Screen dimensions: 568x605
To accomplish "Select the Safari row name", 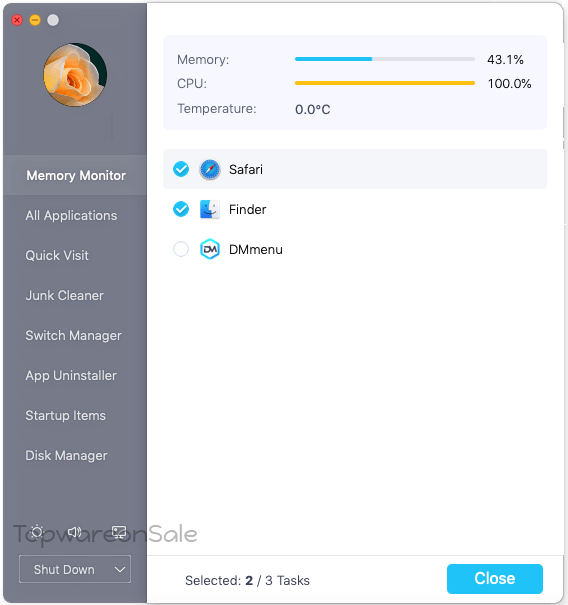I will point(246,169).
